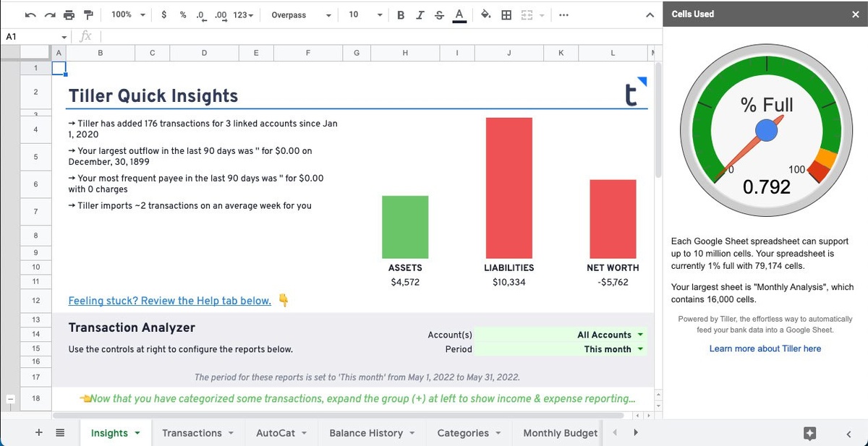Open the zoom level dropdown
The width and height of the screenshot is (868, 446).
coord(128,14)
